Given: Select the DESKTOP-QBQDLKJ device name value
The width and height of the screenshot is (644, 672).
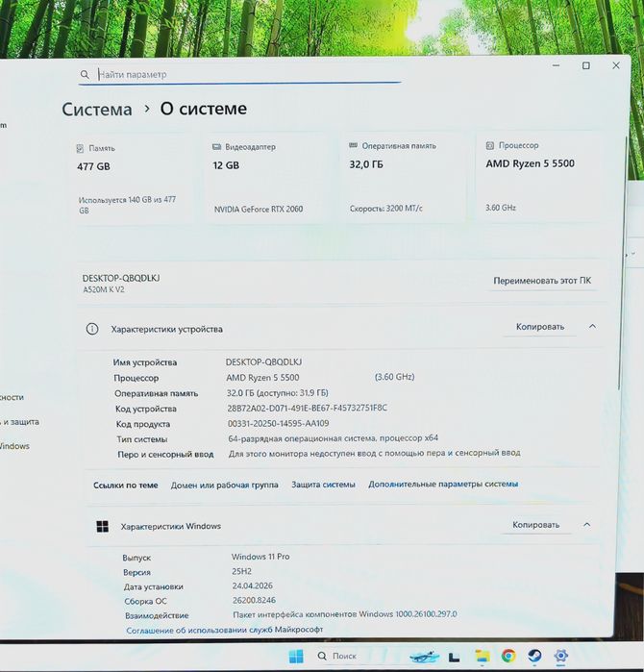Looking at the screenshot, I should pos(264,362).
